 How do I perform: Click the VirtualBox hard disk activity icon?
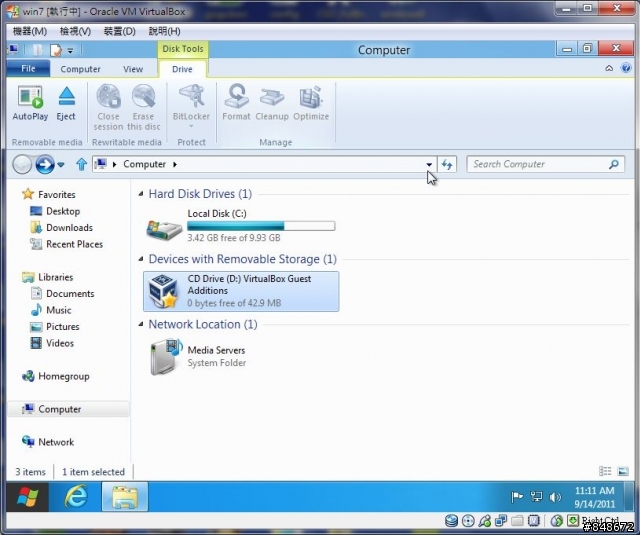451,520
